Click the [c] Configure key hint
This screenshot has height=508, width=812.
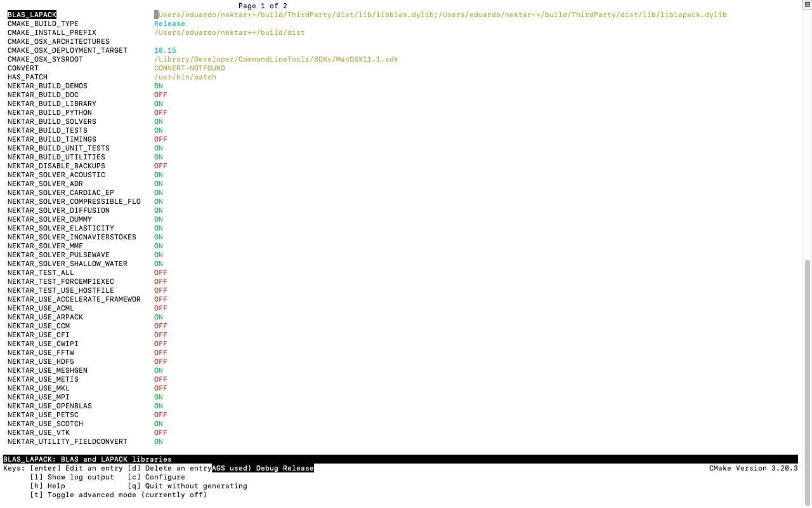pos(156,477)
